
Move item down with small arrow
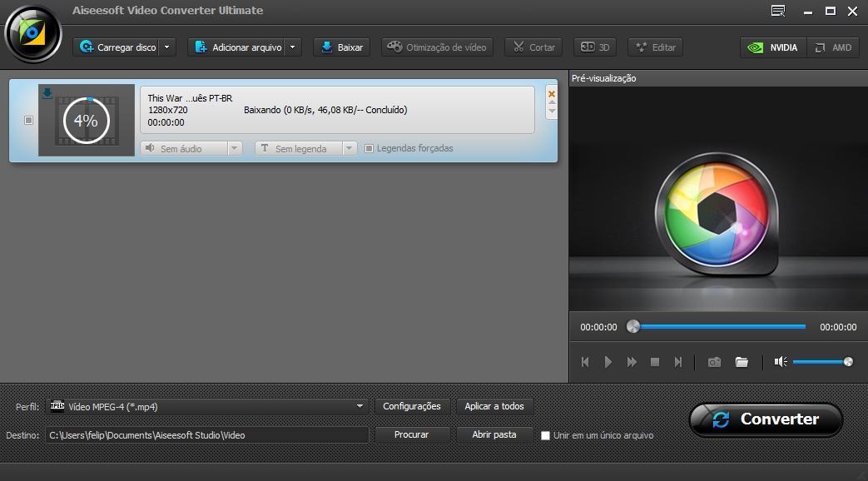coord(552,112)
